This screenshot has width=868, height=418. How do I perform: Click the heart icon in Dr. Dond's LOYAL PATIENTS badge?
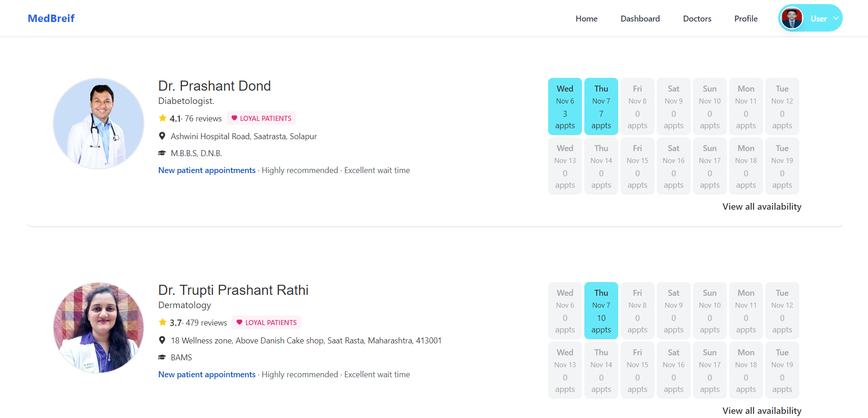tap(235, 118)
